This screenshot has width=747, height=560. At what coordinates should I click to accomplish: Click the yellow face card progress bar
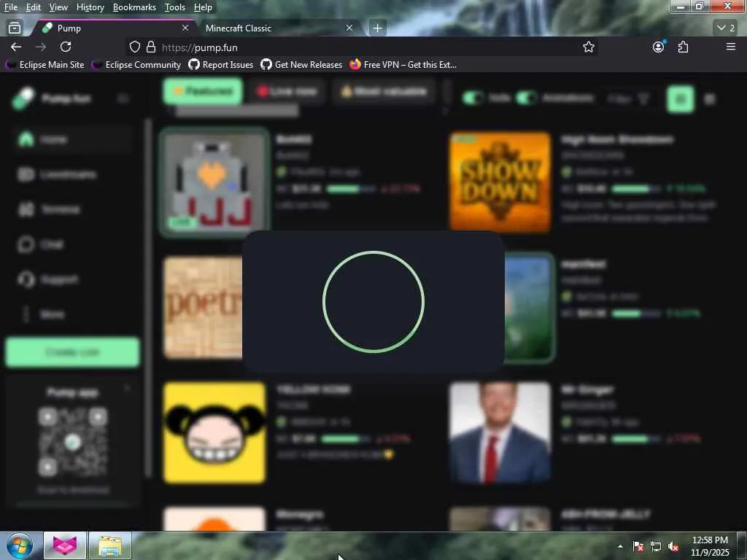pyautogui.click(x=347, y=438)
